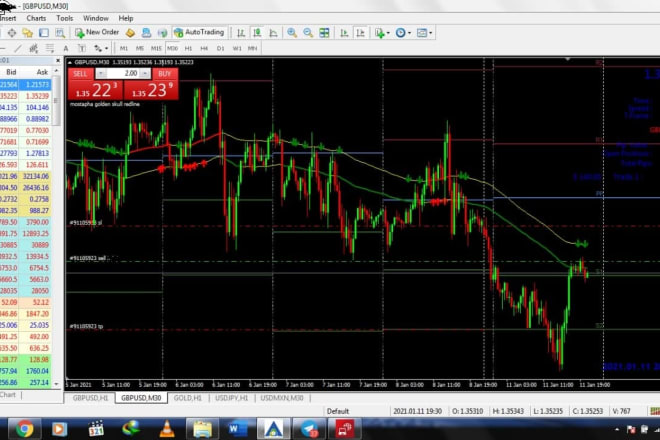Select the crosshair tool in the toolbar
Viewport: 660px width, 440px height.
click(x=12, y=32)
